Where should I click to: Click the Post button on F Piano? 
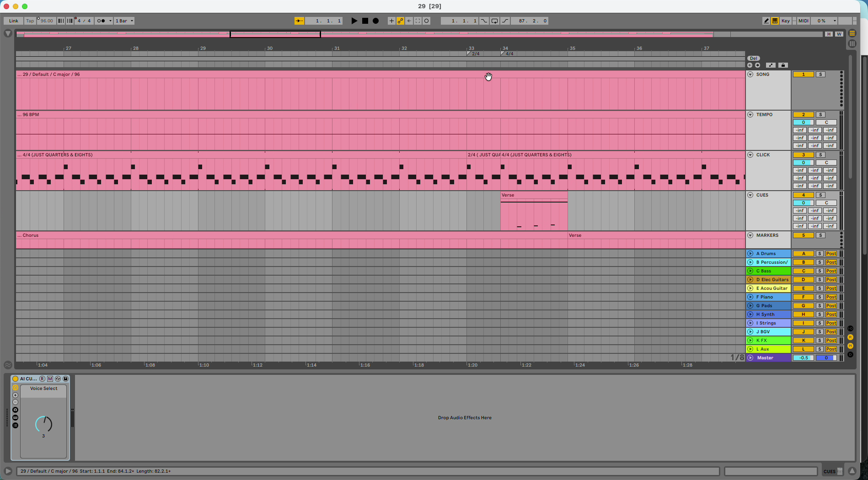click(x=831, y=297)
